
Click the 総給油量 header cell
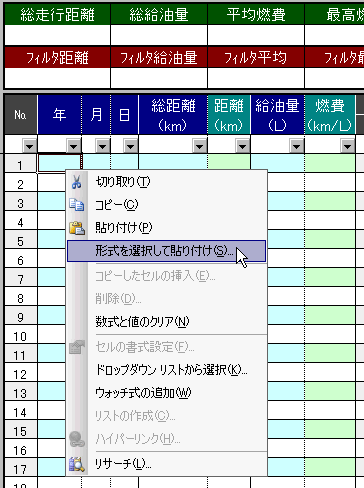[x=159, y=15]
